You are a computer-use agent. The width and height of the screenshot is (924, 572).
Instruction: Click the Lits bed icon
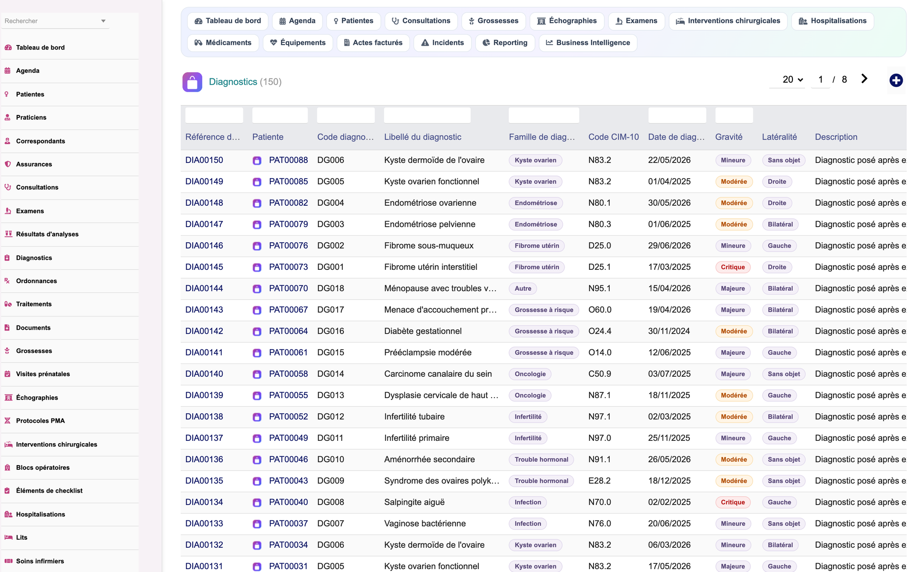click(8, 537)
